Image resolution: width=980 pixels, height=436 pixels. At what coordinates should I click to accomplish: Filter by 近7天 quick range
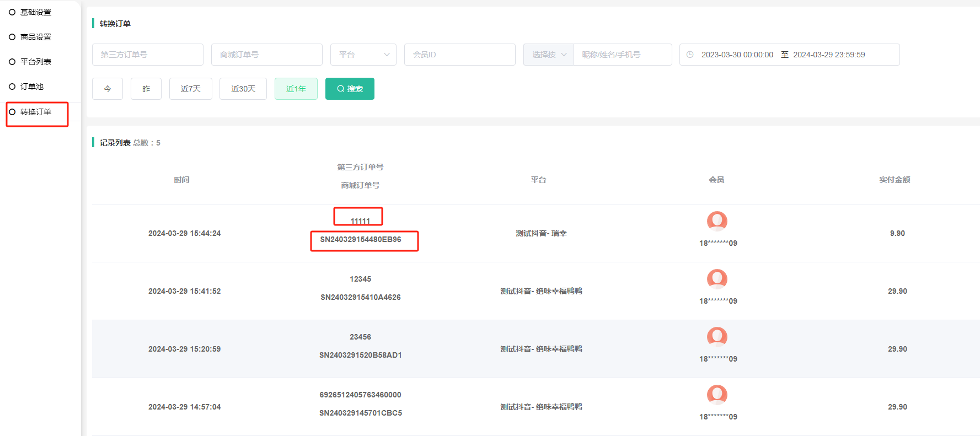click(190, 89)
